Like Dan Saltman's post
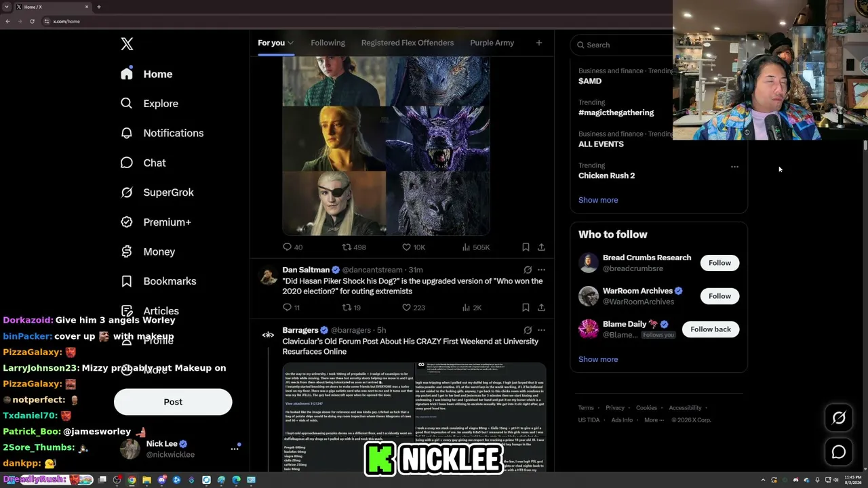 click(x=414, y=308)
